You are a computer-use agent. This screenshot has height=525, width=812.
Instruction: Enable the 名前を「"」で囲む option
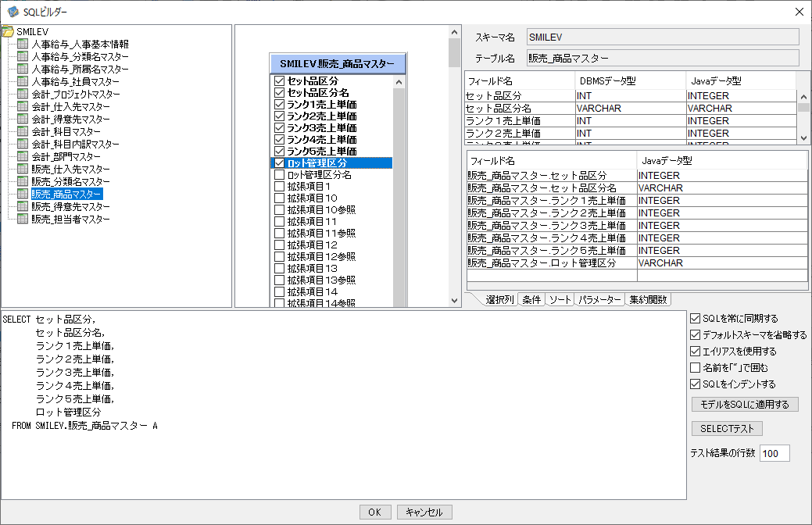click(x=696, y=368)
